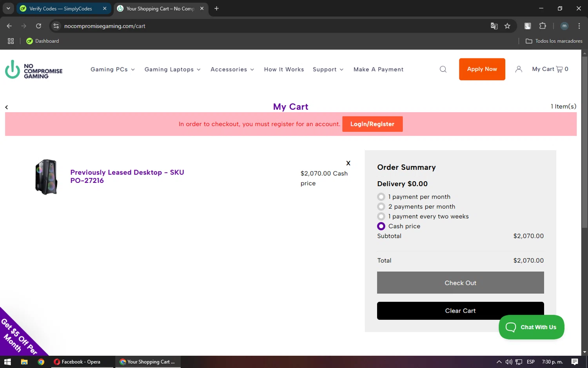
Task: Open File Explorer from the taskbar
Action: pos(24,362)
